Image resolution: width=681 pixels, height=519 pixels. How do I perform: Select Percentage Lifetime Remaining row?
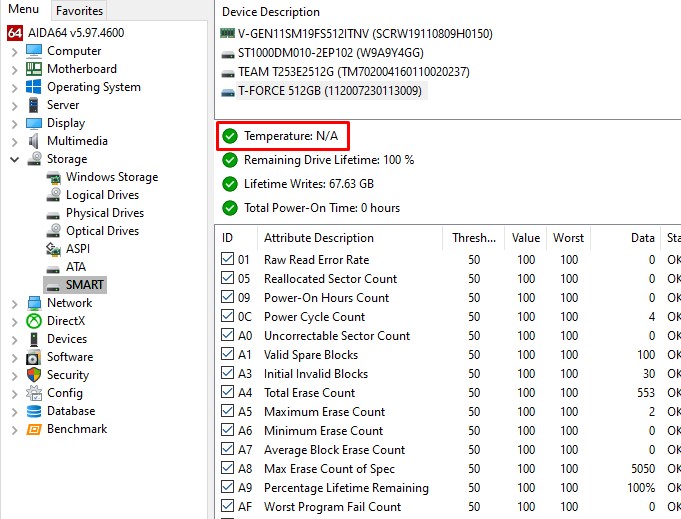point(449,488)
